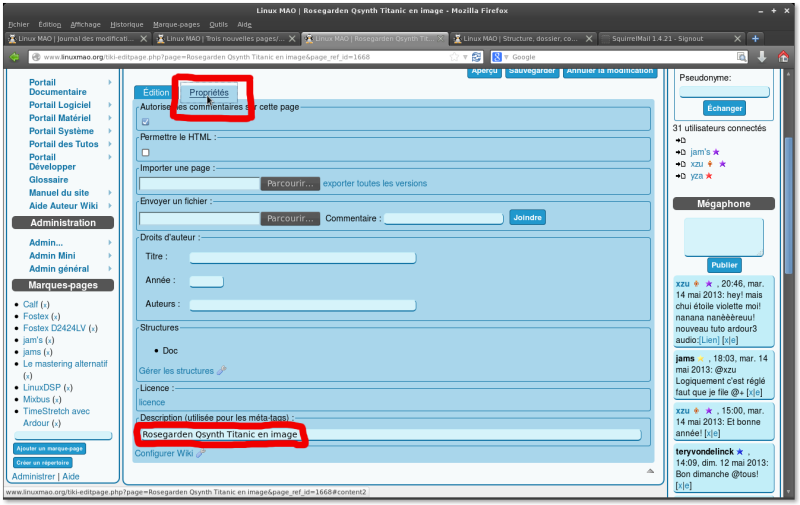Open the Le mastering alternatif bookmark
800x505 pixels.
(65, 364)
